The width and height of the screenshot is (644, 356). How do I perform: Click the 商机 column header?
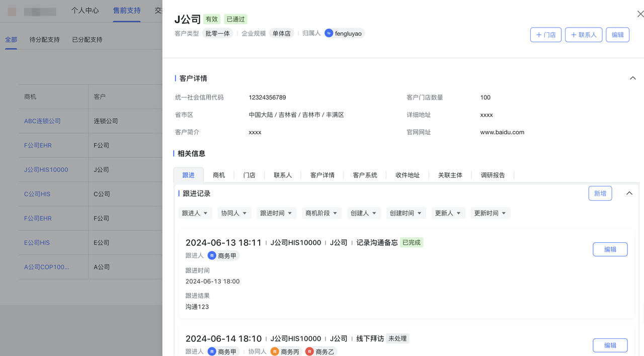(x=30, y=97)
